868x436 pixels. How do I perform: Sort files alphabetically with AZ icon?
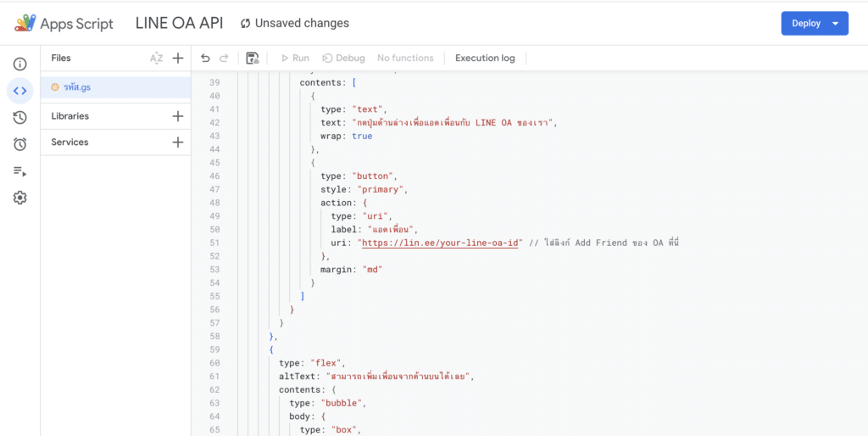(x=156, y=59)
